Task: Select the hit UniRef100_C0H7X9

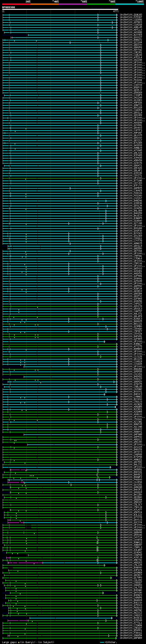Action: point(131,85)
